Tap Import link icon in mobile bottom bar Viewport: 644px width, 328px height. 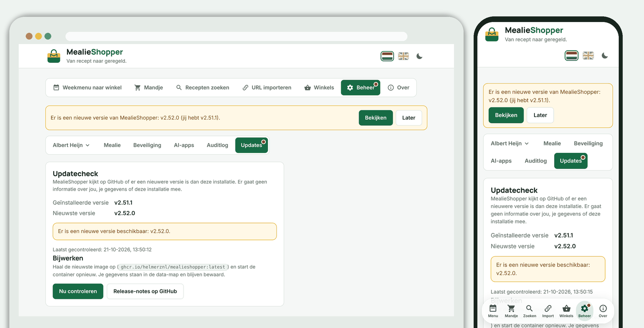tap(548, 311)
